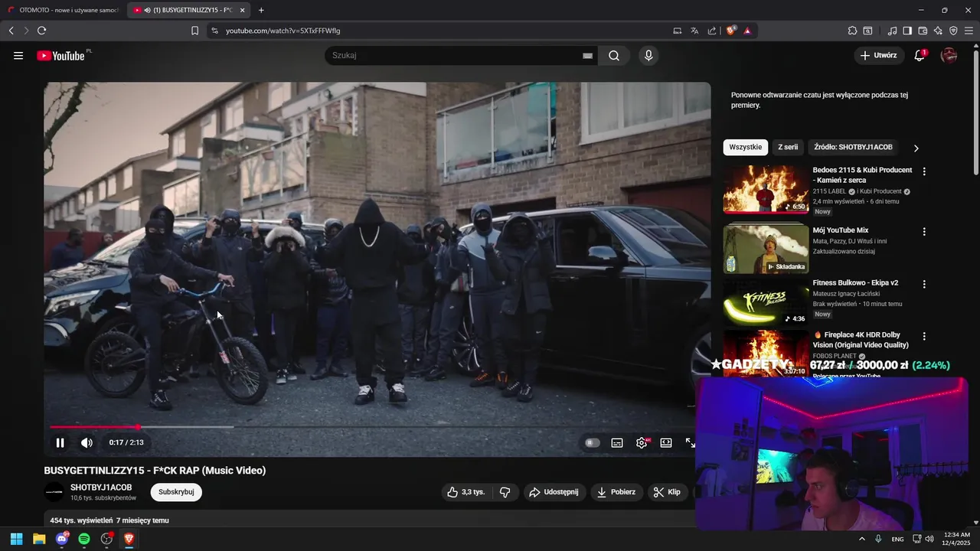
Task: Reload the page
Action: pos(41,31)
